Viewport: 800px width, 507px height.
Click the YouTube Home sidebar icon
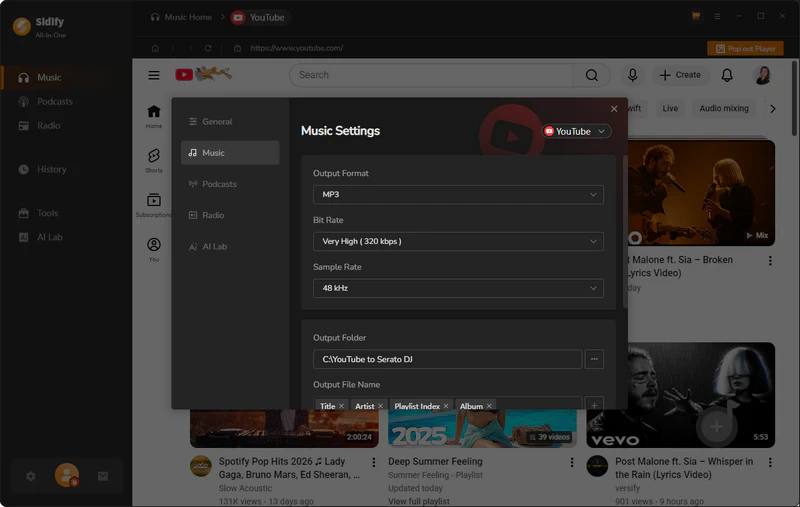tap(154, 117)
